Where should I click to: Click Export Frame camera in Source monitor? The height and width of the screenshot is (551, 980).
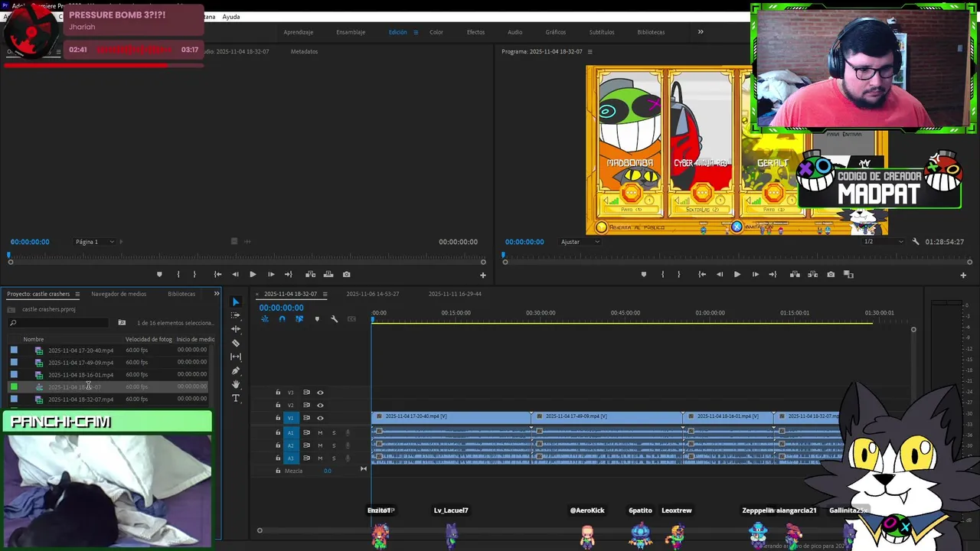(347, 274)
